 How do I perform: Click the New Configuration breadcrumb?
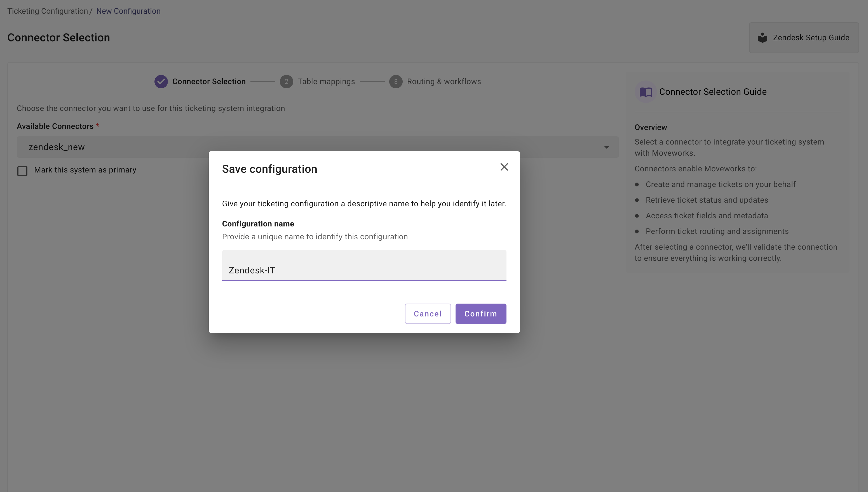point(128,11)
